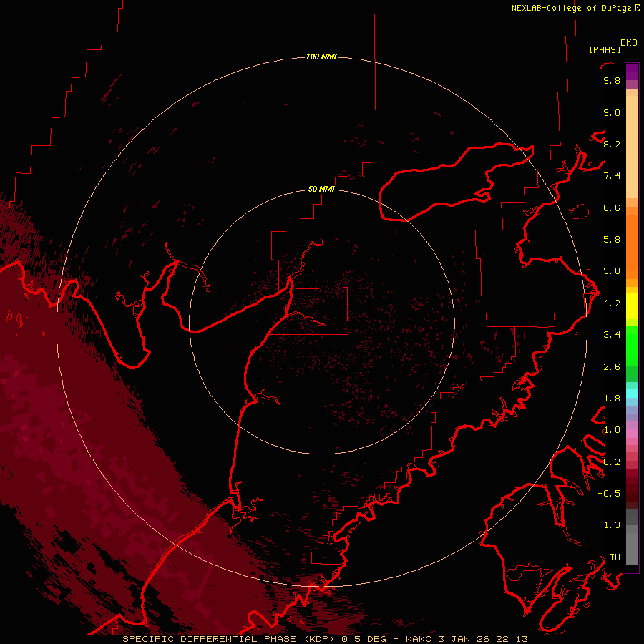Select the TH legend label
The width and height of the screenshot is (644, 644).
click(615, 557)
